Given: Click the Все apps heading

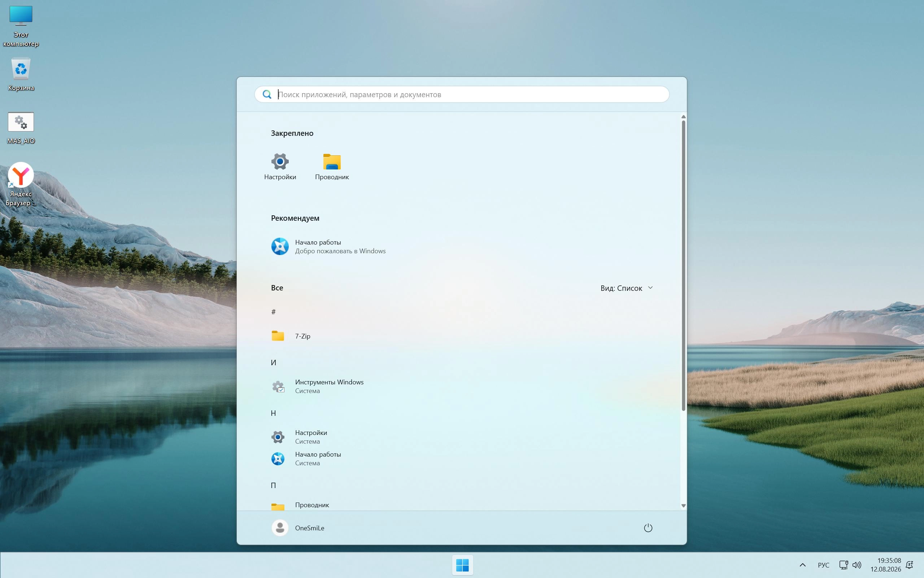Looking at the screenshot, I should point(277,288).
